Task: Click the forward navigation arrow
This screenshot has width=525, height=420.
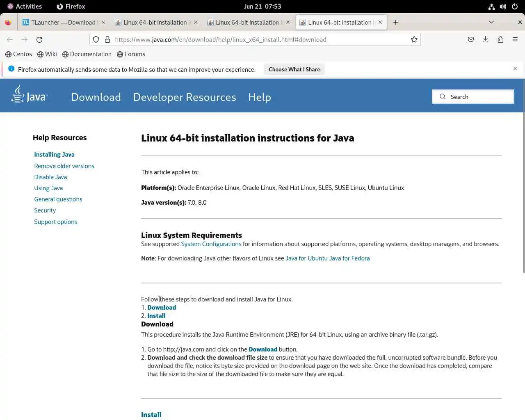Action: pyautogui.click(x=25, y=40)
